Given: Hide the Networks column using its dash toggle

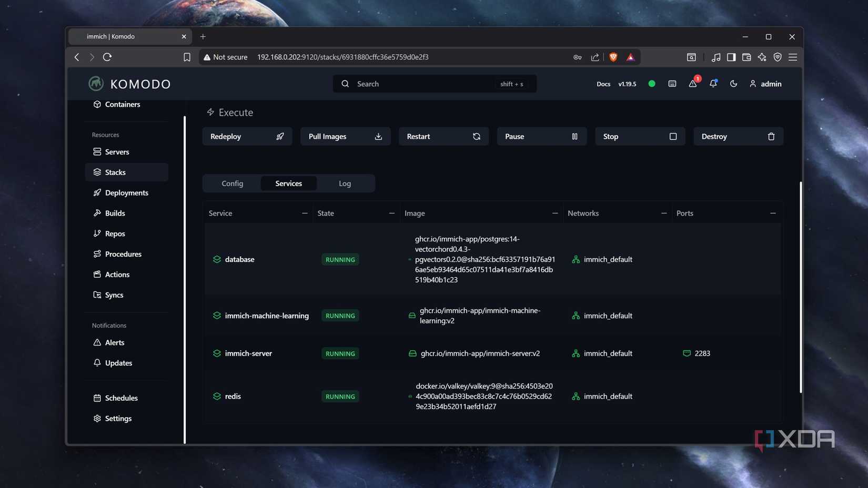Looking at the screenshot, I should coord(663,213).
